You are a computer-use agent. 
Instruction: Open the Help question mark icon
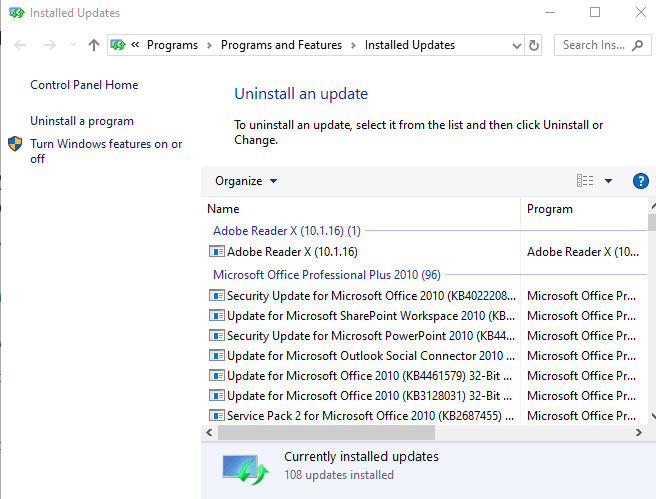[x=641, y=181]
